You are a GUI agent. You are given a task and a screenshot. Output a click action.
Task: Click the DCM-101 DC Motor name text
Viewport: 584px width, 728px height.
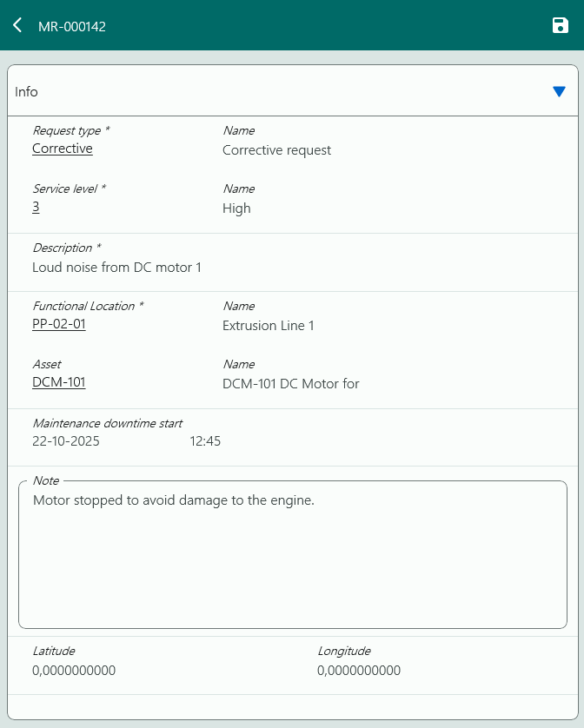[291, 384]
